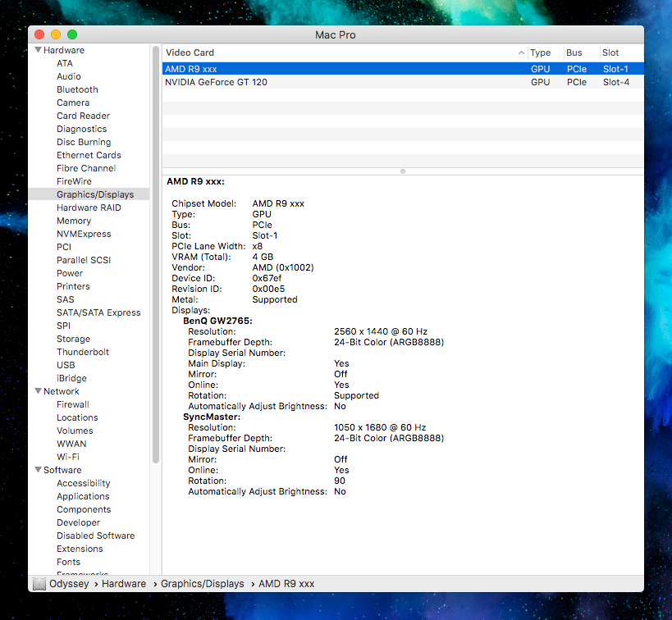Select Memory in the sidebar
672x620 pixels.
[74, 221]
